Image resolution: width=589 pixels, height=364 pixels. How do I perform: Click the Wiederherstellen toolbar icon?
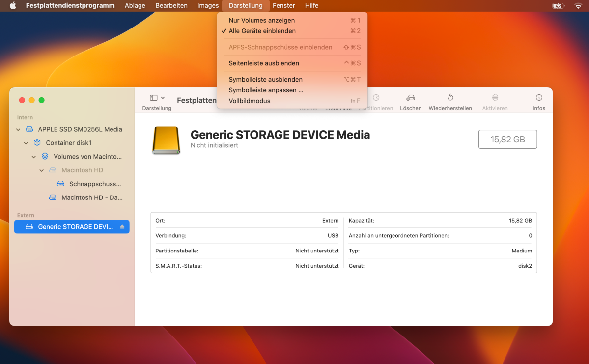click(450, 98)
